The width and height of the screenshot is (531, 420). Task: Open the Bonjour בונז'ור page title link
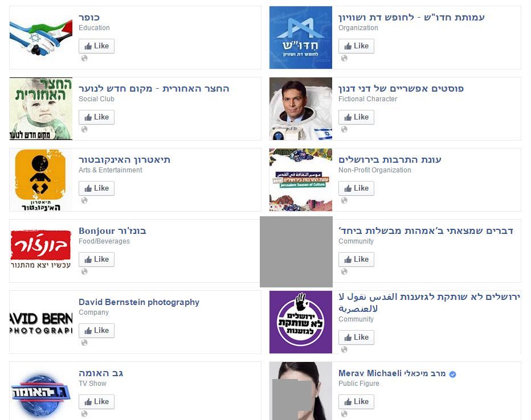click(x=112, y=231)
